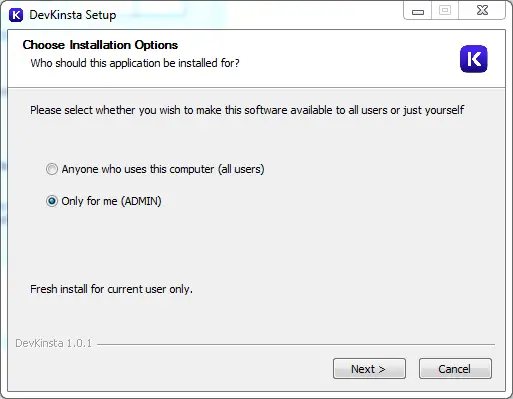
Task: Close the DevKinsta Setup window
Action: 482,11
